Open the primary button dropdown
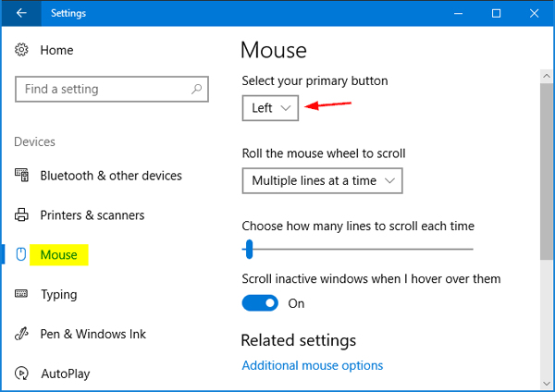This screenshot has width=555, height=392. click(x=271, y=108)
